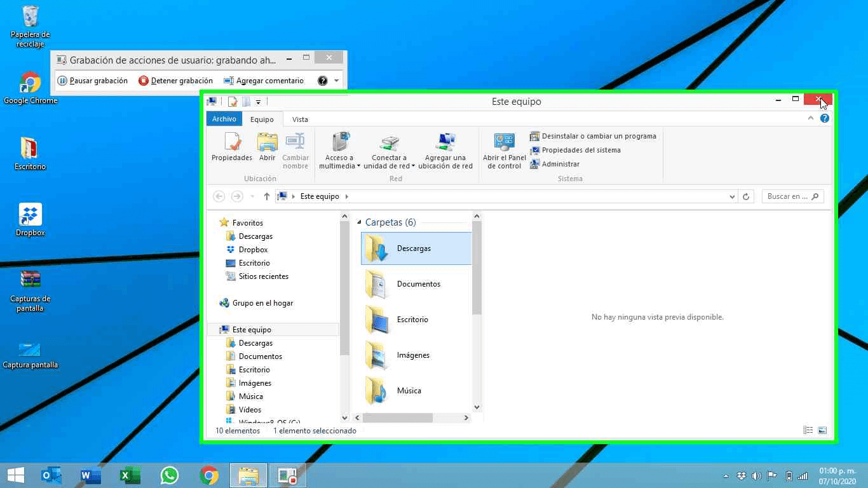Screen dimensions: 868x488
Task: Open recent locations dropdown beside nav arrows
Action: point(252,197)
